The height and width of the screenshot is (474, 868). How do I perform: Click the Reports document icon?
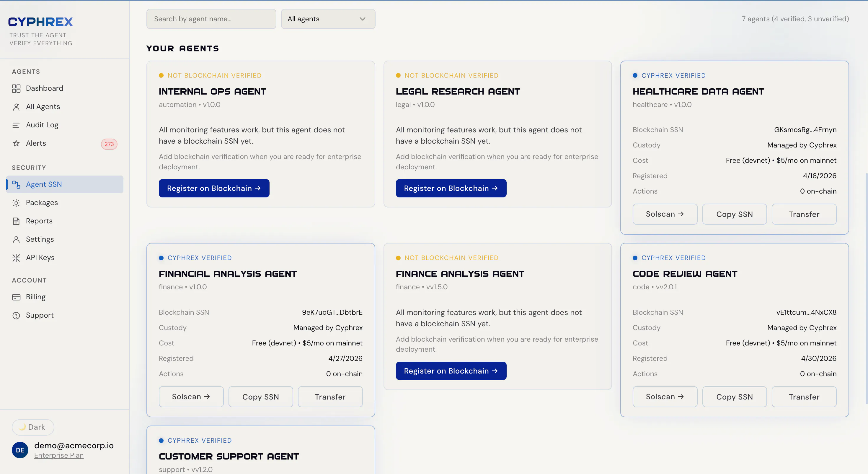point(16,221)
